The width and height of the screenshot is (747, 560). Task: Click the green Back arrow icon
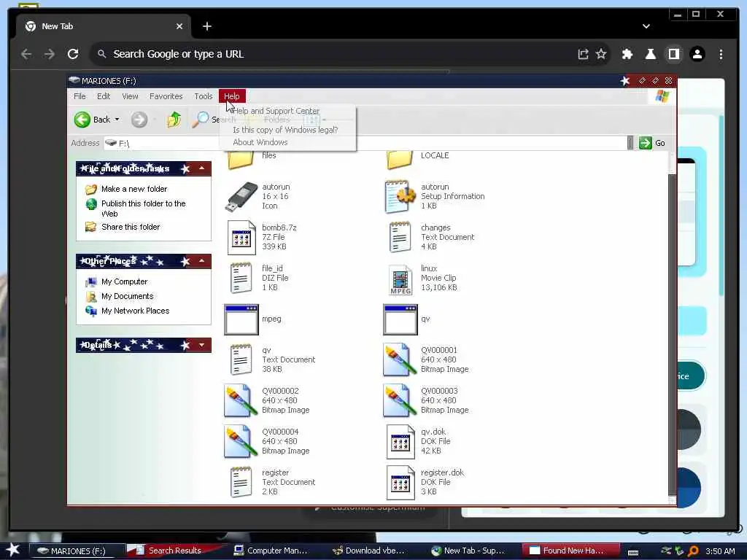[82, 120]
